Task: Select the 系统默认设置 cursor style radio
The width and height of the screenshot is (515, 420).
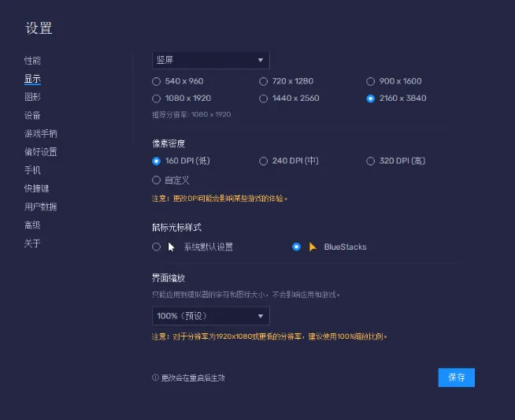Action: pos(157,247)
